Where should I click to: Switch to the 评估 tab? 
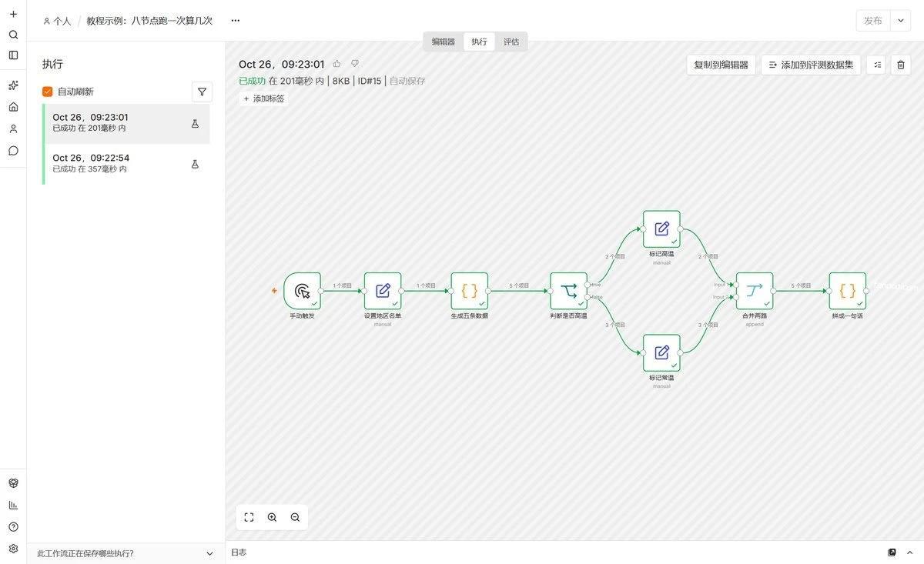511,42
